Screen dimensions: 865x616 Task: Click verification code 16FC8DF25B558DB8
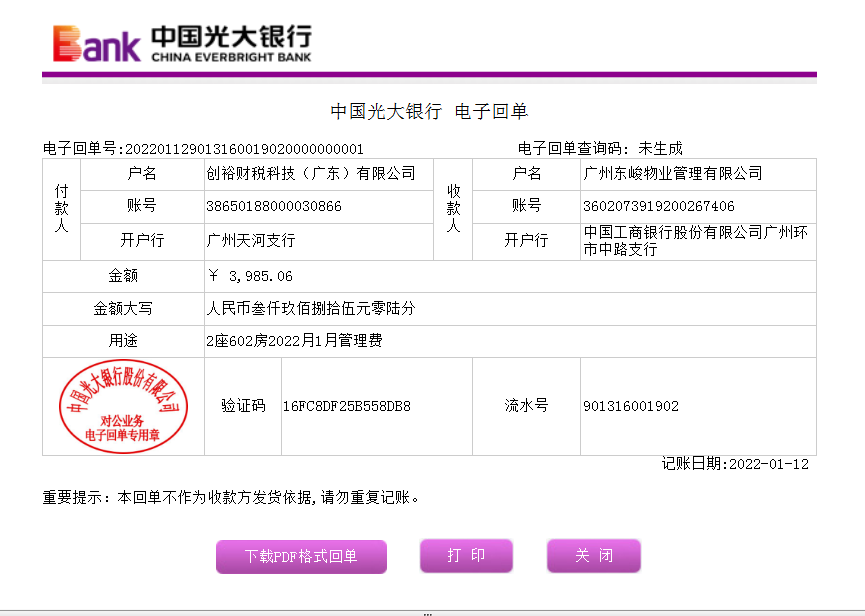click(347, 407)
